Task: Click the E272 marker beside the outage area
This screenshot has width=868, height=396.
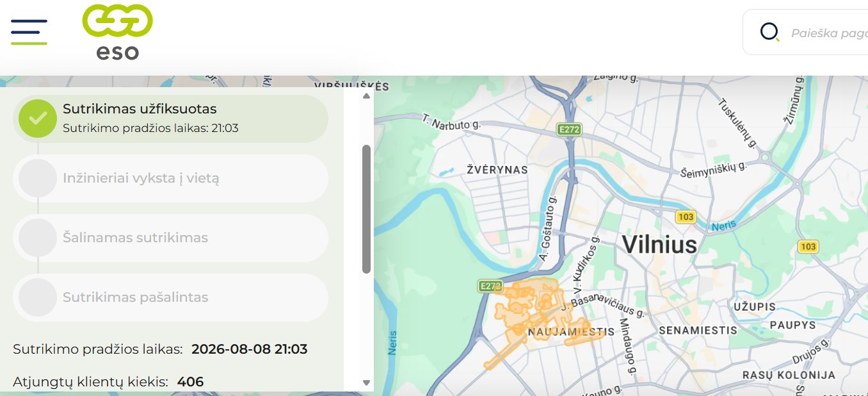Action: 490,286
